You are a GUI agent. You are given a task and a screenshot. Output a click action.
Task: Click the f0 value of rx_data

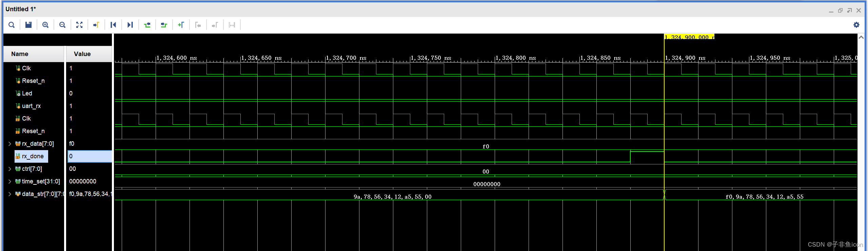[x=72, y=144]
